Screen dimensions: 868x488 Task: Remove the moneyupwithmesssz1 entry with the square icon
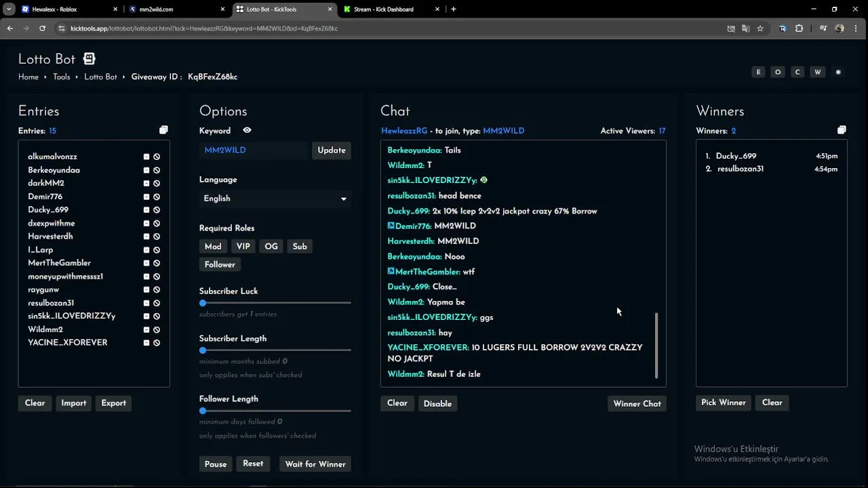(146, 277)
